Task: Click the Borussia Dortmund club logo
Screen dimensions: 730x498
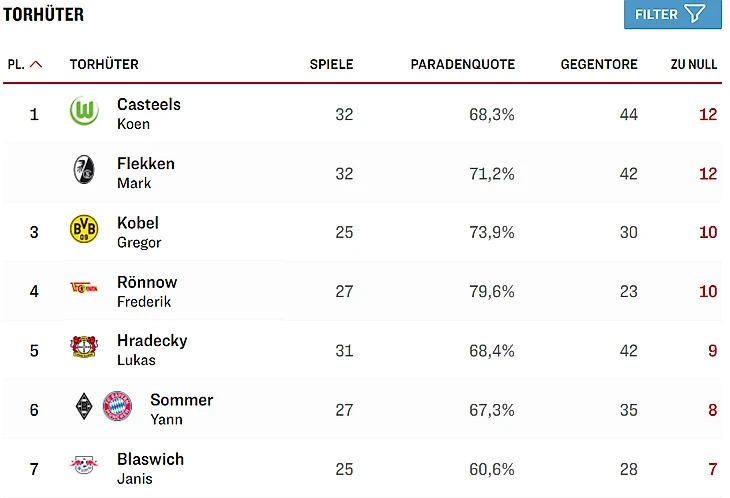Action: pos(84,230)
